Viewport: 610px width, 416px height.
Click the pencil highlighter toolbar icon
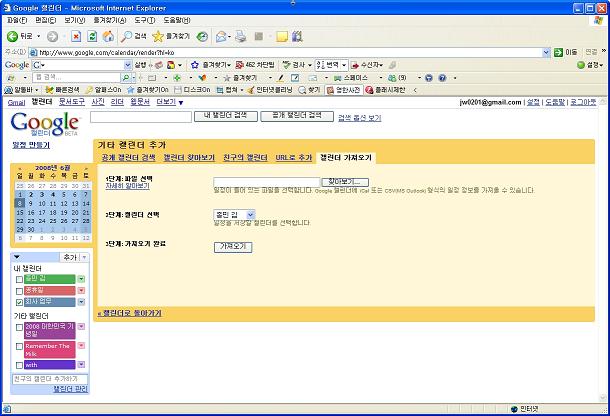tap(280, 78)
